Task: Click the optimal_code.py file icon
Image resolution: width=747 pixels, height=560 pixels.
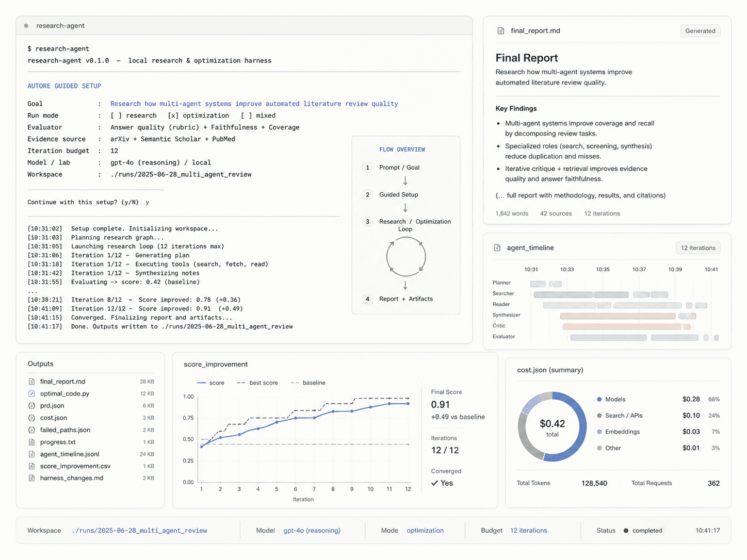Action: (x=31, y=393)
